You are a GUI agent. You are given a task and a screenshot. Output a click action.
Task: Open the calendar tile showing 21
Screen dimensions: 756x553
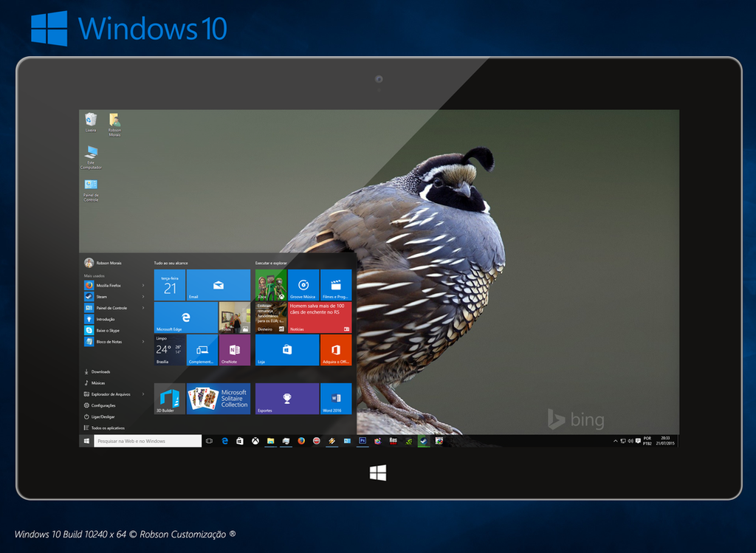[x=170, y=285]
